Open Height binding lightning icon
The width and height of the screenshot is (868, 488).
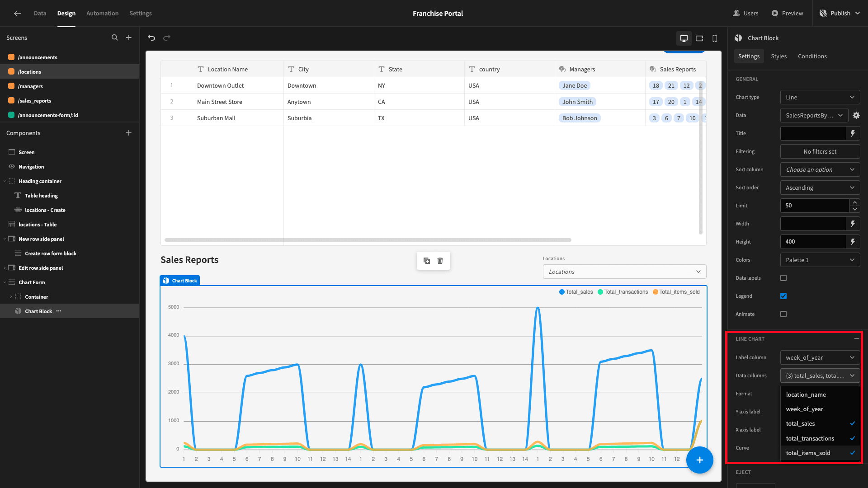[853, 242]
